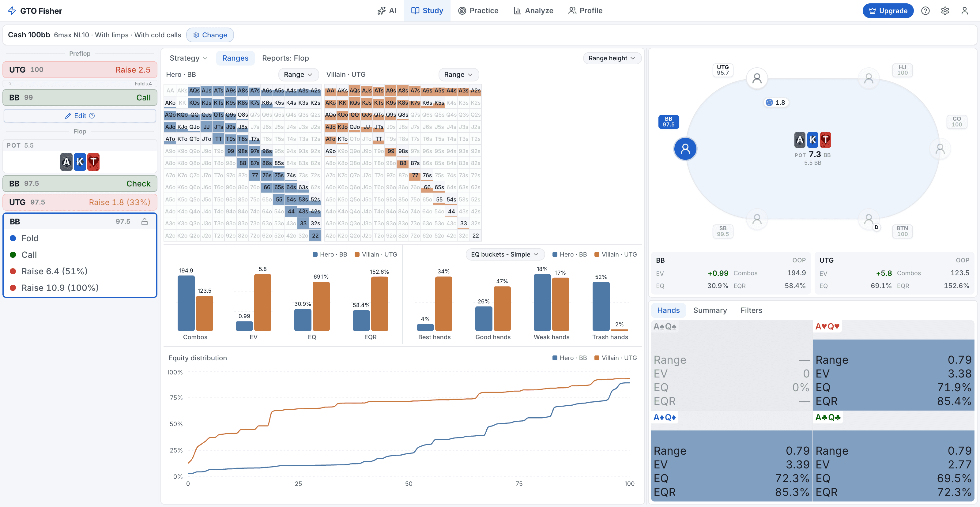
Task: Open the A♣Q♣ hand card
Action: point(893,456)
